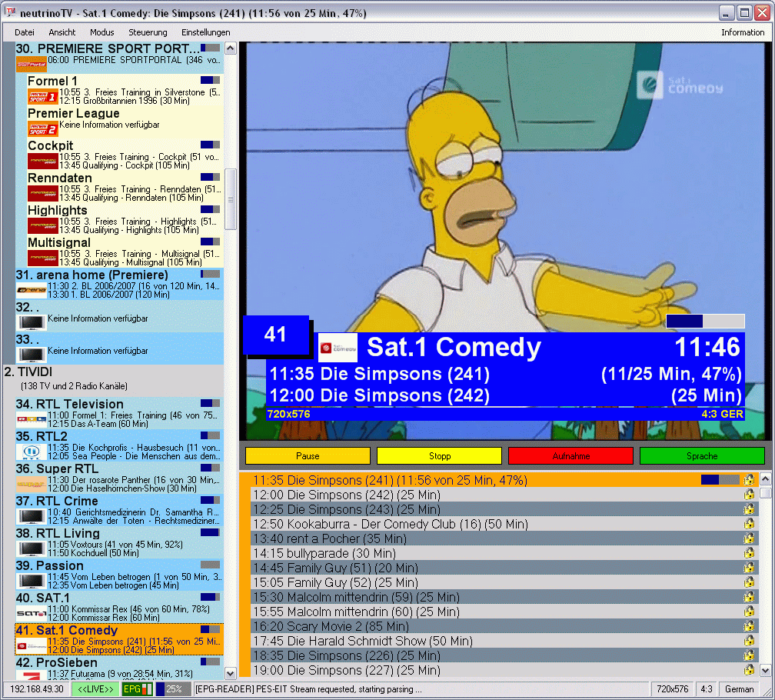775x700 pixels.
Task: Click the arena home channel logo
Action: point(31,290)
